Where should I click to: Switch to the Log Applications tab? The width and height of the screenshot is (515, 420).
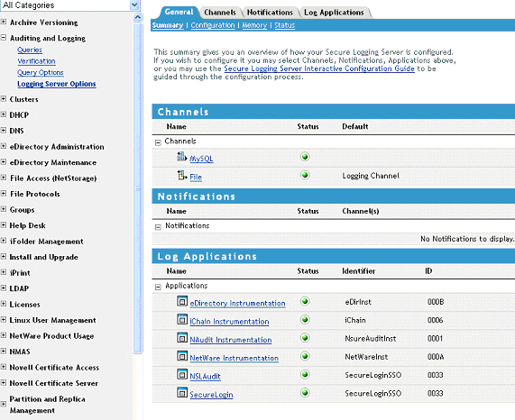(x=334, y=13)
